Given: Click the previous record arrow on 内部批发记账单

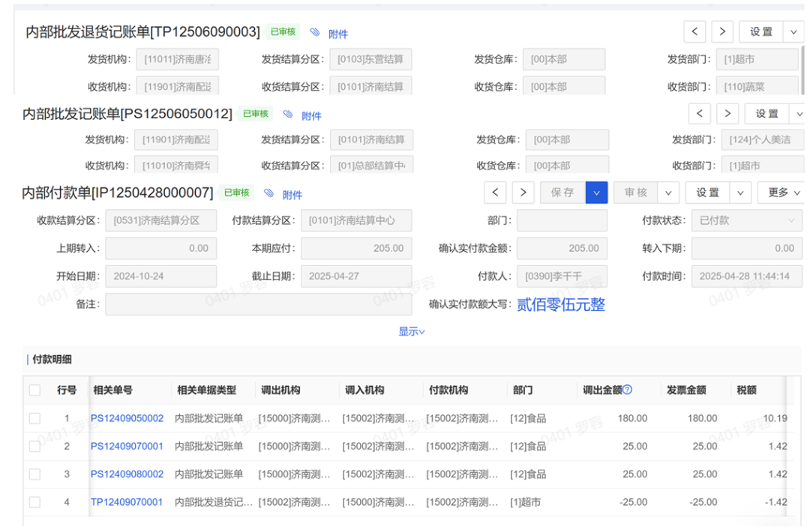Looking at the screenshot, I should [699, 113].
